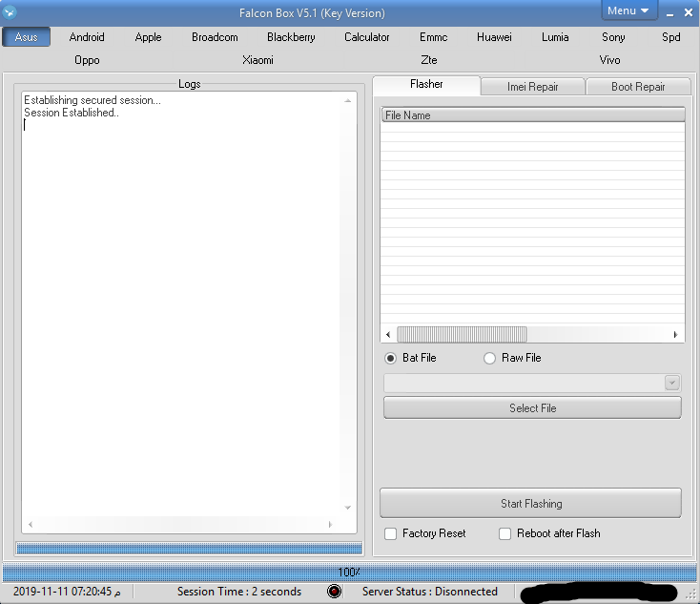Go to the Apple tab

(148, 37)
